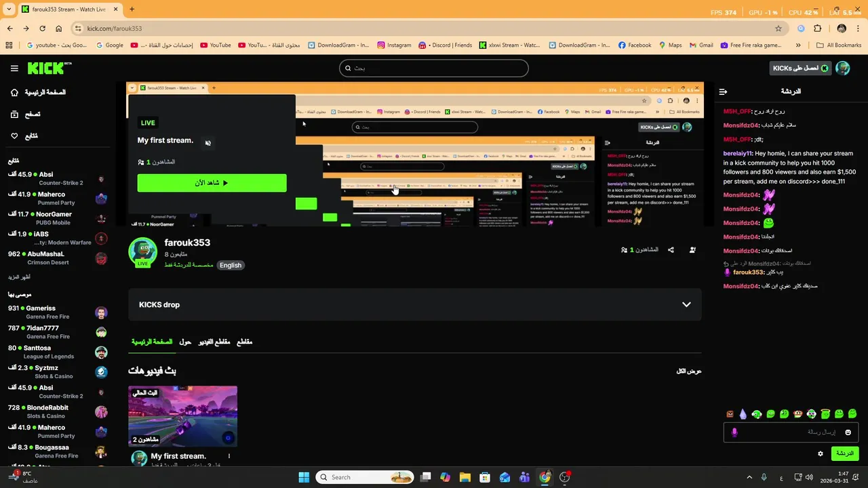Select the 'حول' about tab
Screen dimensions: 868x488
[185, 342]
